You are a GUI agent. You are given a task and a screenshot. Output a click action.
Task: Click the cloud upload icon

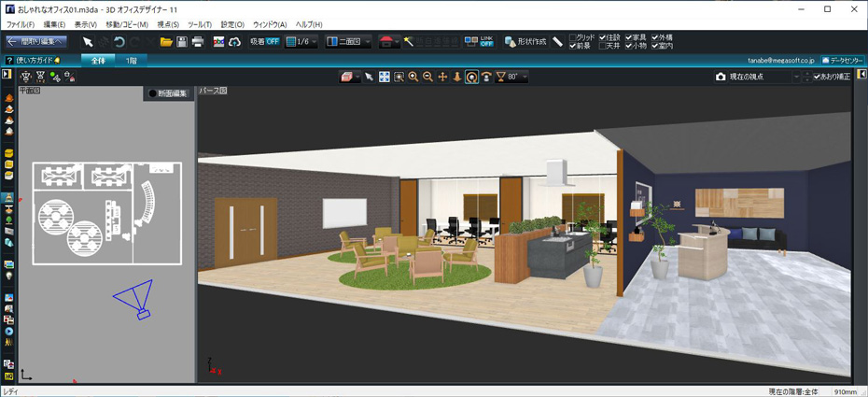[x=234, y=41]
